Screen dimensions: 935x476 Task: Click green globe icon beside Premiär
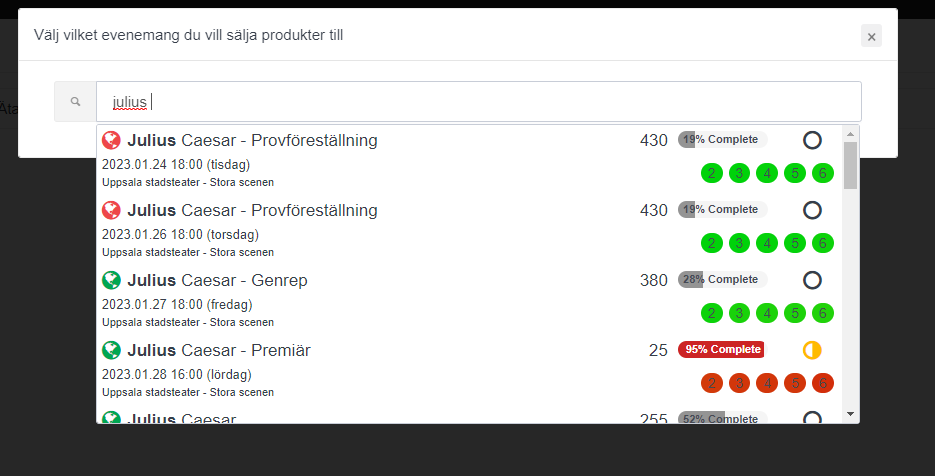112,350
